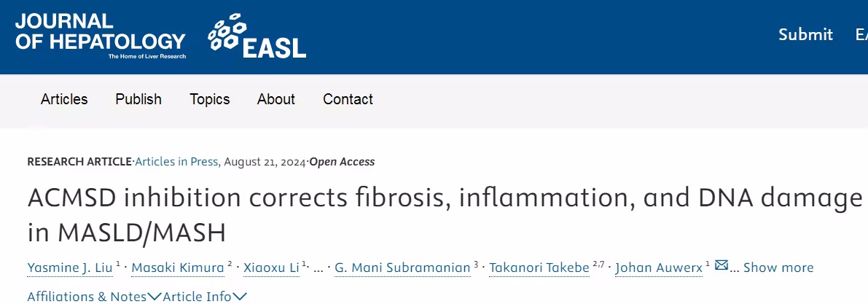Show more authors
The image size is (868, 304).
778,268
